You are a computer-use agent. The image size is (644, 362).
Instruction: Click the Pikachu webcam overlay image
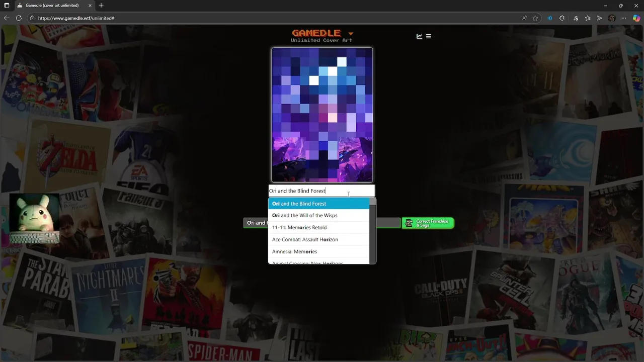coord(34,219)
